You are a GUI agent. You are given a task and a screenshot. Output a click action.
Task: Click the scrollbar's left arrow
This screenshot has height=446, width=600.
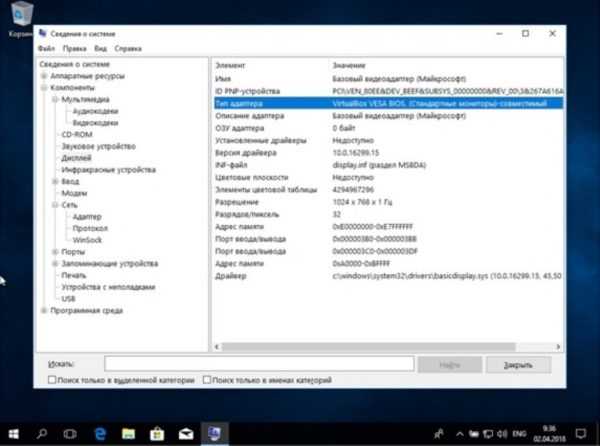(x=217, y=347)
